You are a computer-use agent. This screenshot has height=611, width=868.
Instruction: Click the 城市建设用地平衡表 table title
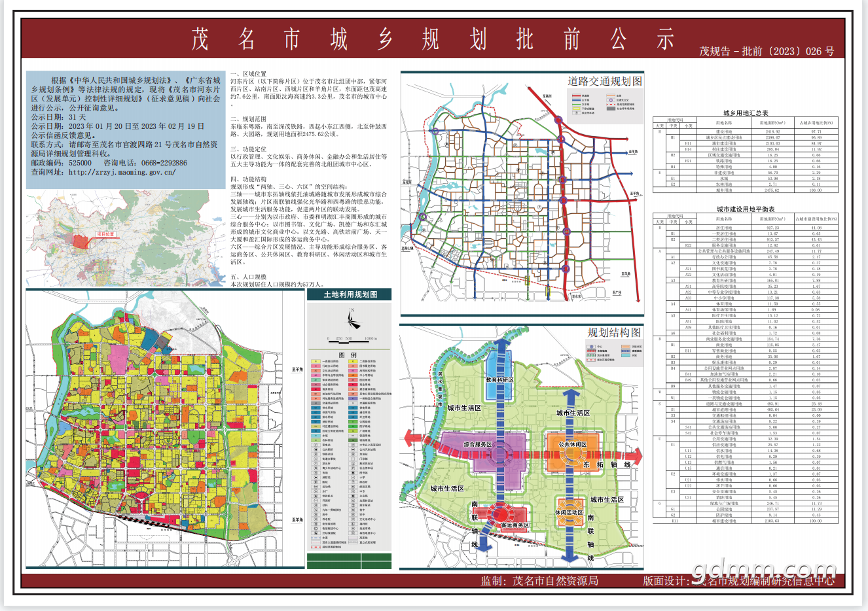point(746,209)
